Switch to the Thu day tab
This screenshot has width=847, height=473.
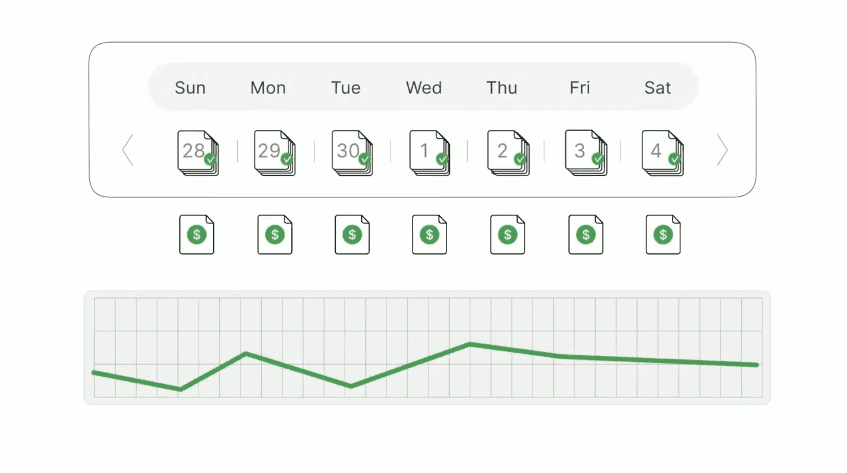502,88
